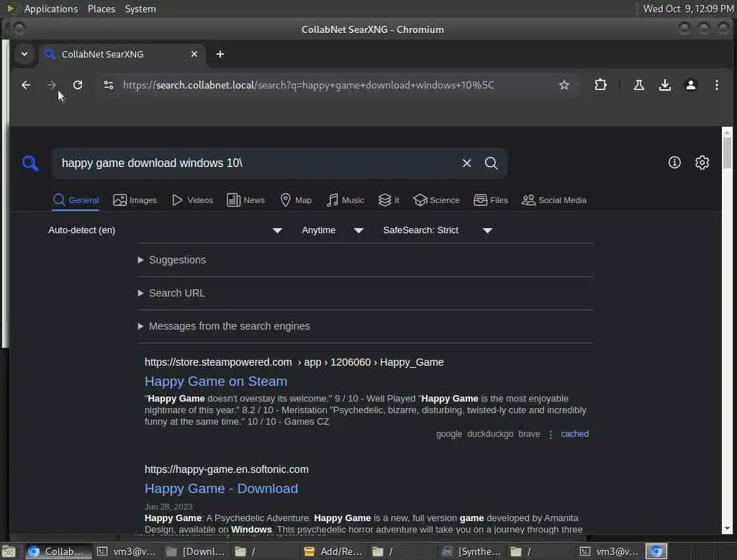Open SearXNG preferences gear
Screen dimensions: 737x560
click(x=702, y=162)
